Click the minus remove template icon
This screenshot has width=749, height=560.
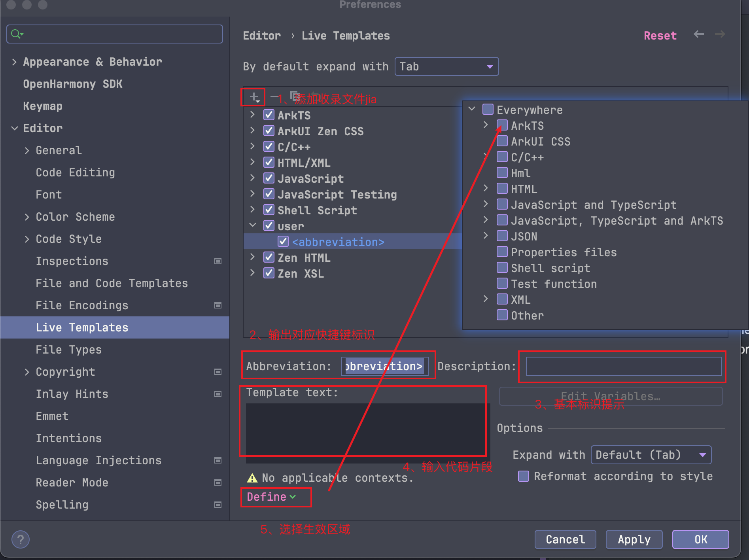coord(274,96)
